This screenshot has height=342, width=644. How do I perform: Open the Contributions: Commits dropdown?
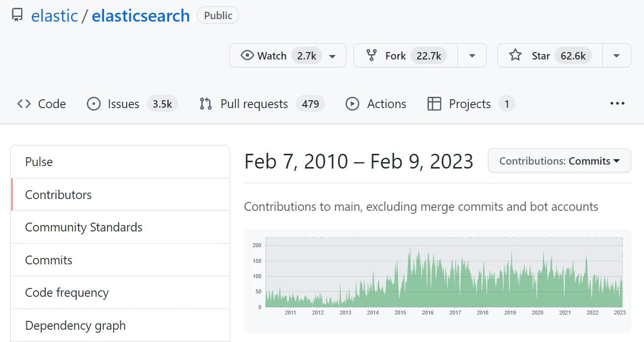559,161
